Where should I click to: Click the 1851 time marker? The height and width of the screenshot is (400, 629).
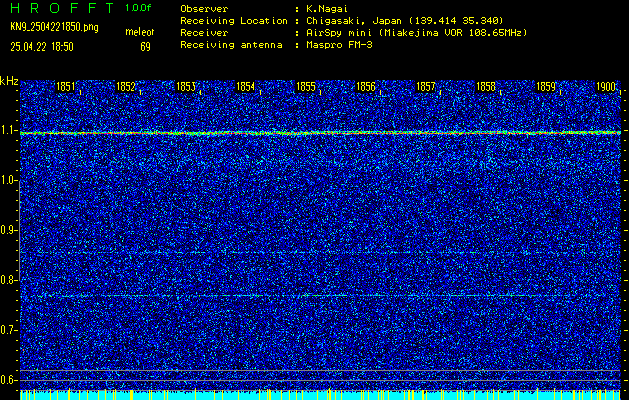pyautogui.click(x=65, y=87)
